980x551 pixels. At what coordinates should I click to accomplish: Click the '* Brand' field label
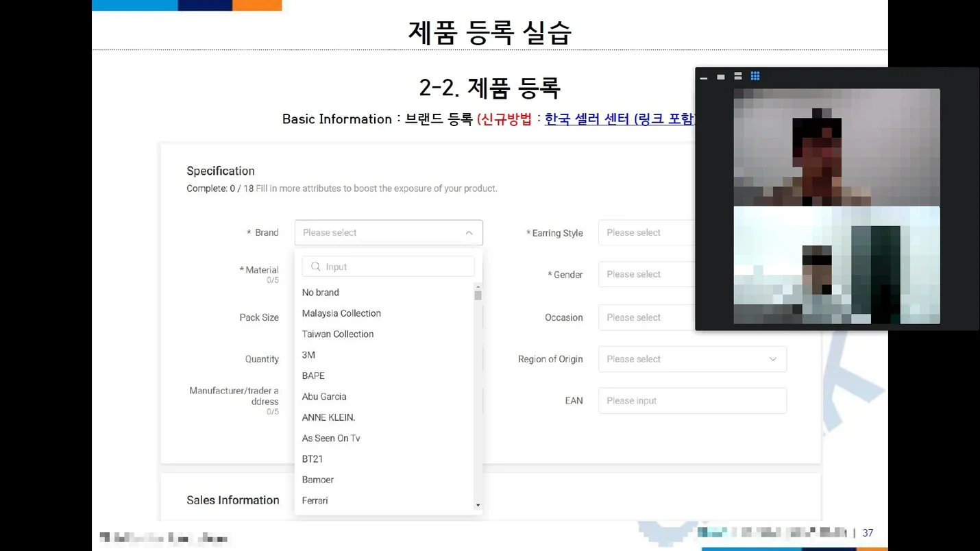click(x=262, y=233)
